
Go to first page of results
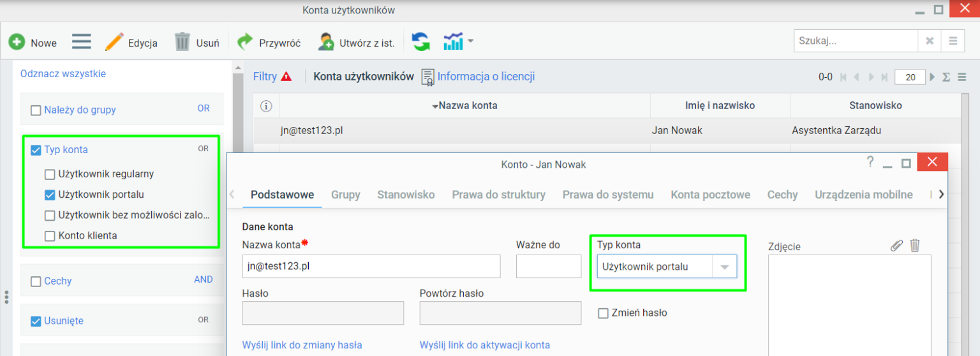843,77
